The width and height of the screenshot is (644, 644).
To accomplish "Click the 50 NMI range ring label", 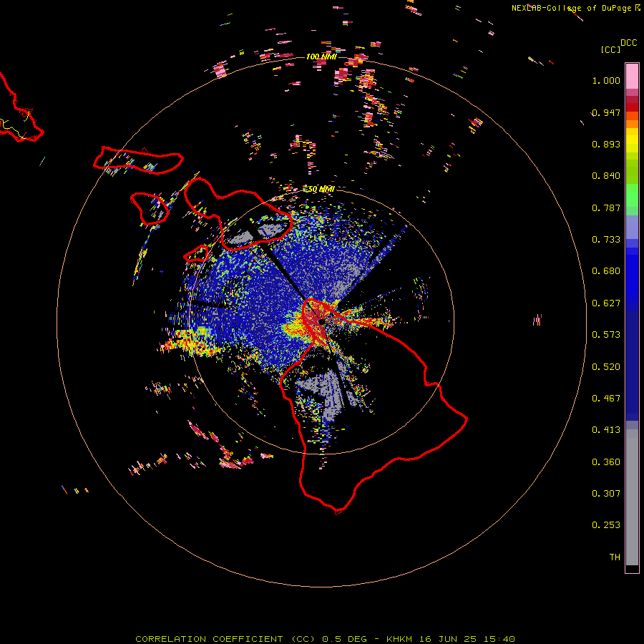I will point(321,189).
